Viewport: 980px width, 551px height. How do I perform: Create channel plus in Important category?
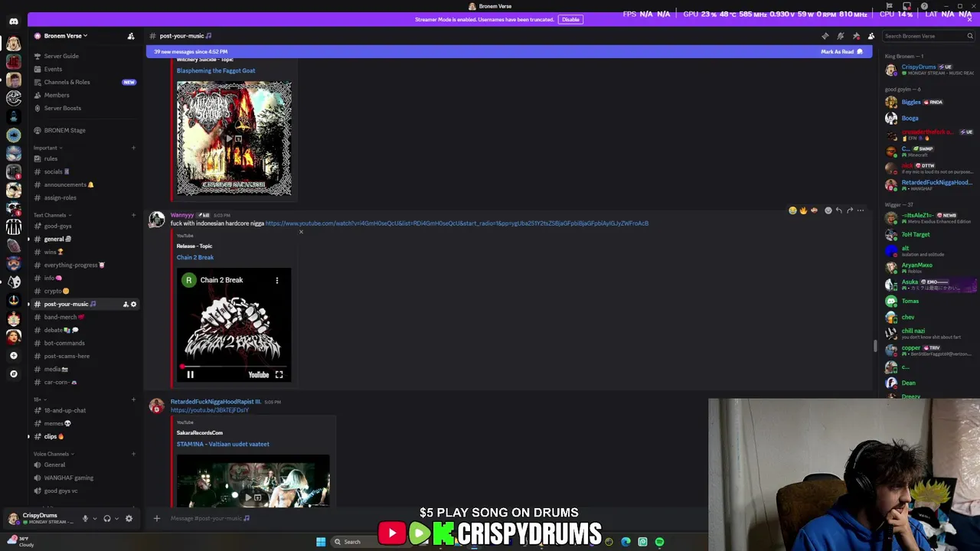[133, 148]
